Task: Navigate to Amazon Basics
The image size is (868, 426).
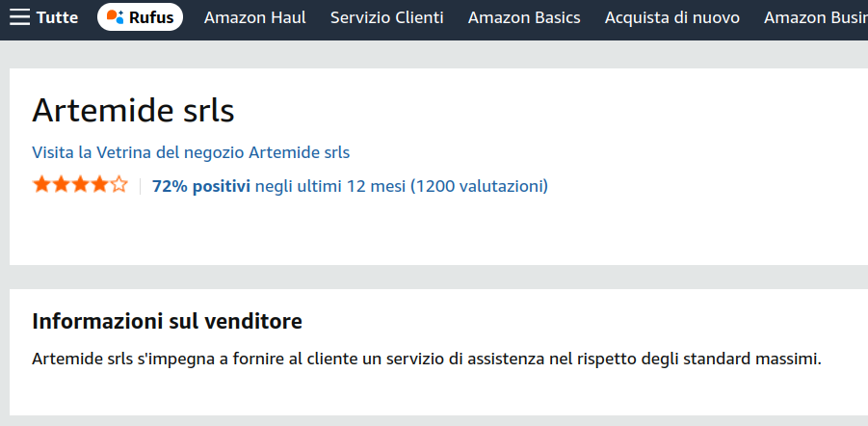Action: [x=524, y=17]
